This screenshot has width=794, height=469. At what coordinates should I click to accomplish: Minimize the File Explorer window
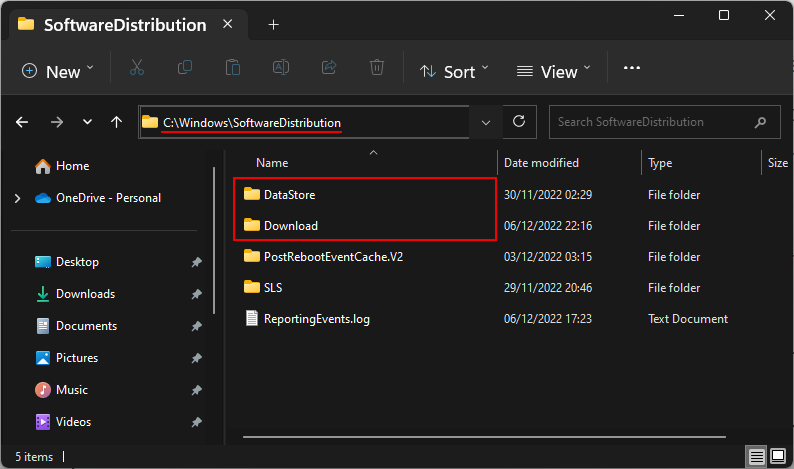[679, 15]
